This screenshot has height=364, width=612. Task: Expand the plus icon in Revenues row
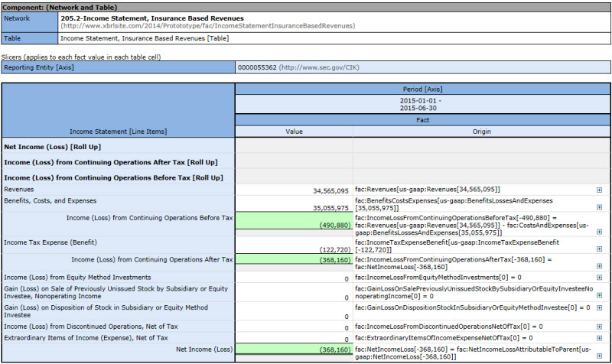[x=599, y=189]
